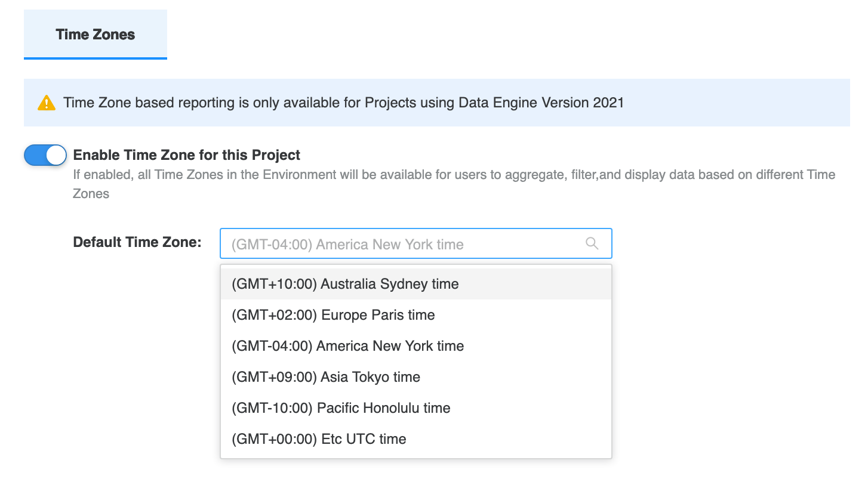Open the Default Time Zone combo box
This screenshot has width=868, height=482.
[406, 244]
